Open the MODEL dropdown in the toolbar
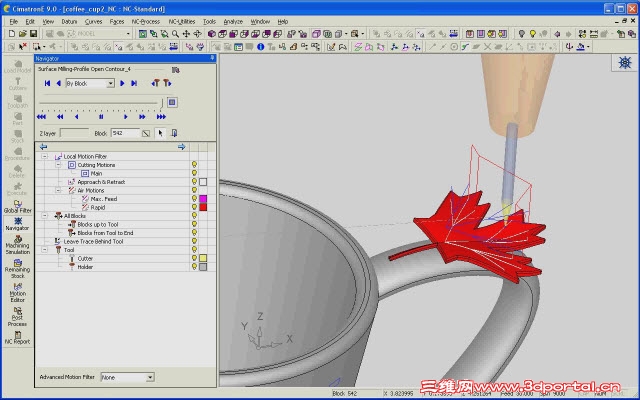Screen dimensions: 640x400 pyautogui.click(x=128, y=34)
